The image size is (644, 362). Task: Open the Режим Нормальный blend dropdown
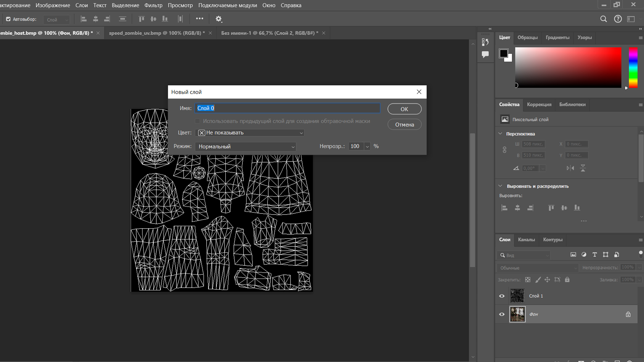(246, 146)
